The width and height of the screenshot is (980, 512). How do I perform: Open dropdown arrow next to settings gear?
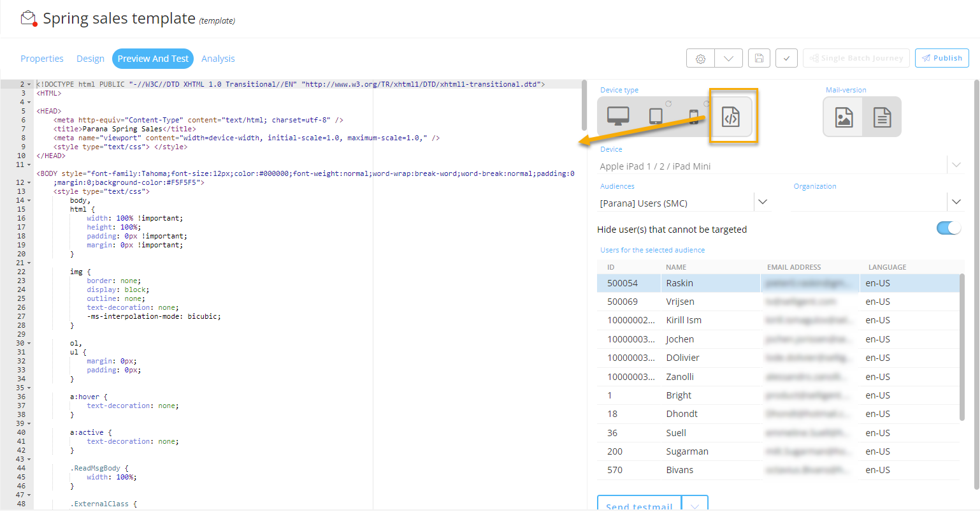[728, 59]
